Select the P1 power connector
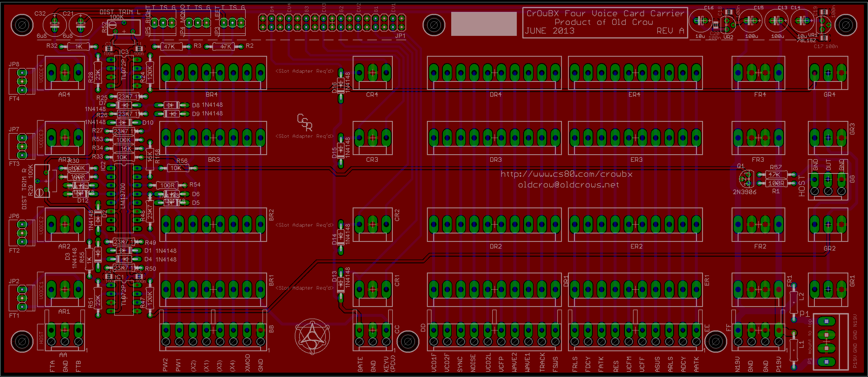 tap(827, 342)
